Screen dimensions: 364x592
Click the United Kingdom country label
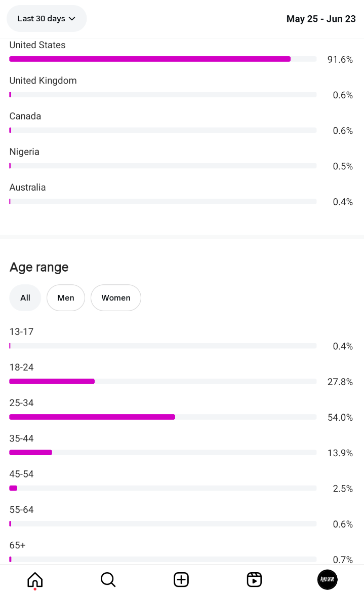[x=43, y=81]
